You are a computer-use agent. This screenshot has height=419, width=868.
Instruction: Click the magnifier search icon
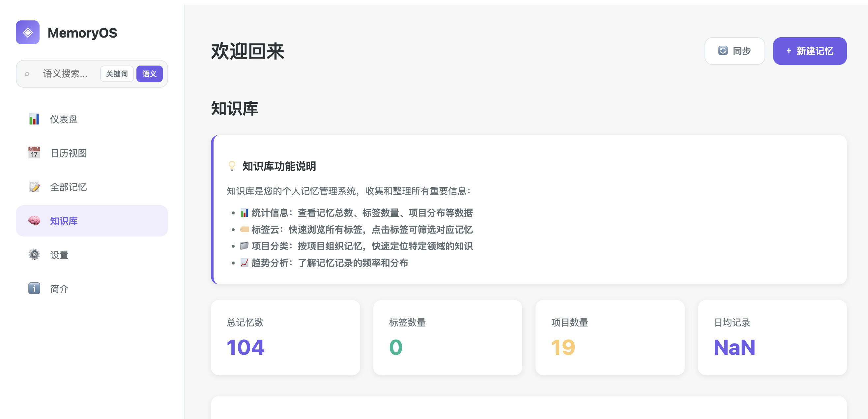coord(27,74)
